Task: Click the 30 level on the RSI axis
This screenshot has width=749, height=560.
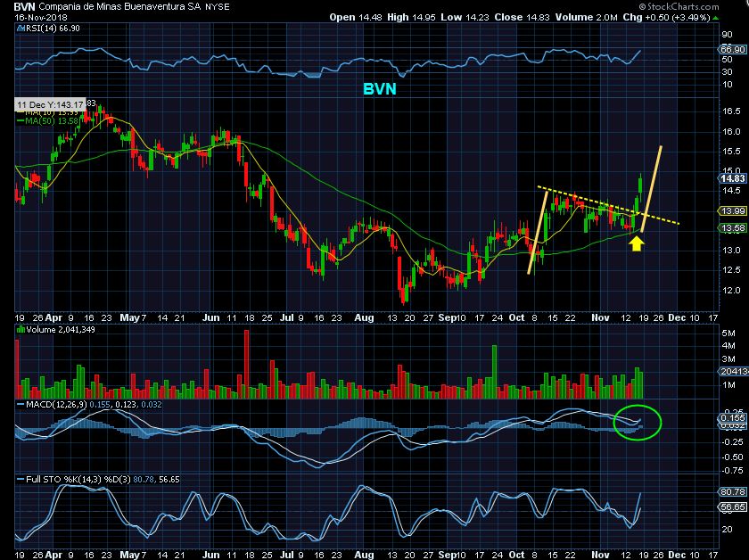Action: click(x=728, y=71)
